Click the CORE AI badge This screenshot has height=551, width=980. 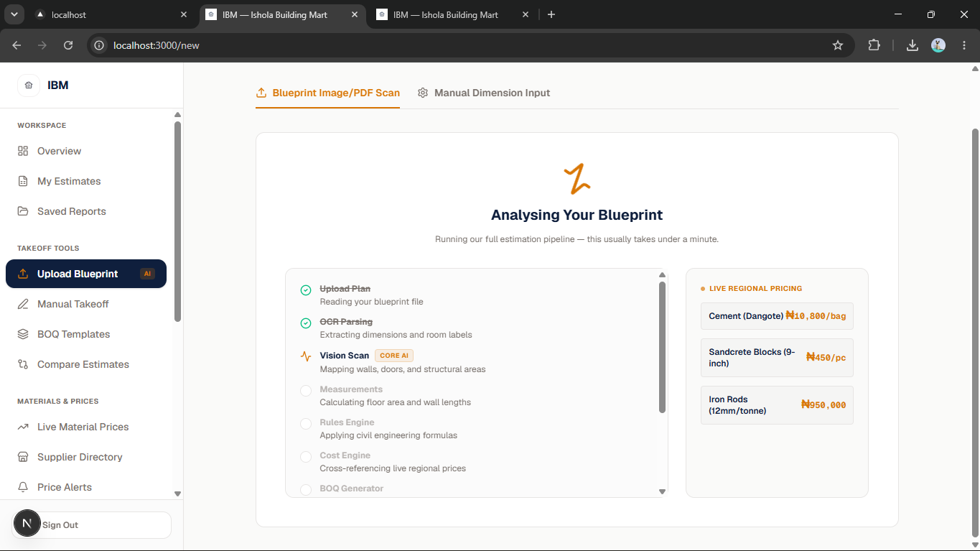(394, 356)
